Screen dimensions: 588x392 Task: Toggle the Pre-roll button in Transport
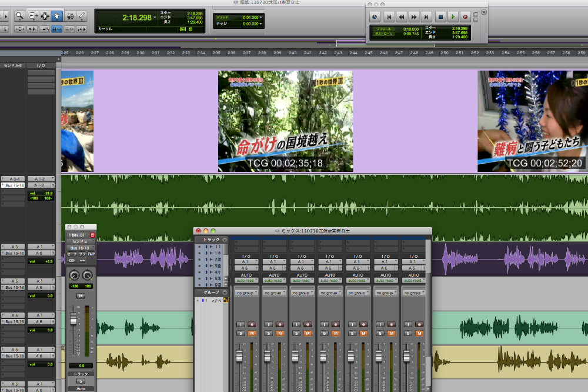click(x=383, y=29)
